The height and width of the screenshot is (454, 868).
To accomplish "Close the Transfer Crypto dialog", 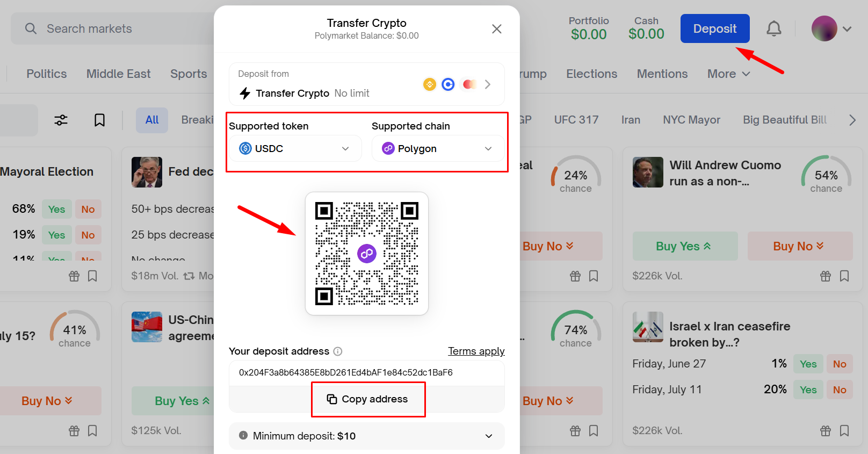I will click(x=497, y=29).
